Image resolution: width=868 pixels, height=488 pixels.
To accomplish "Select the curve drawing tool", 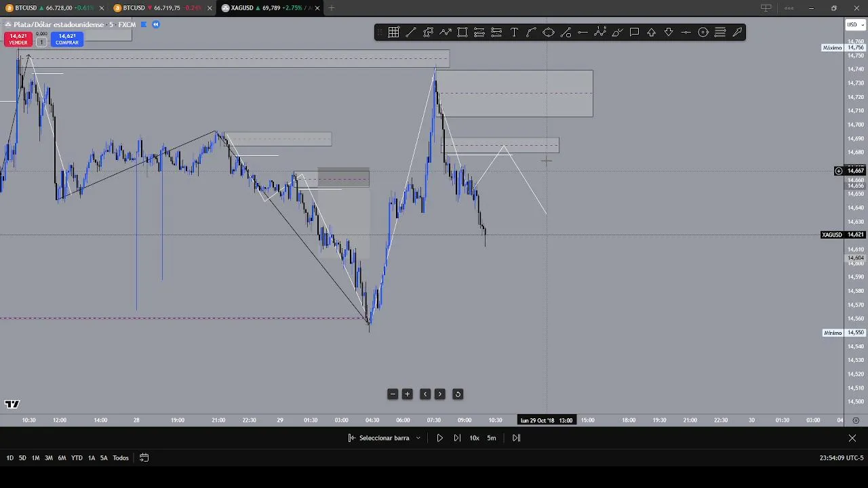I will click(x=531, y=33).
